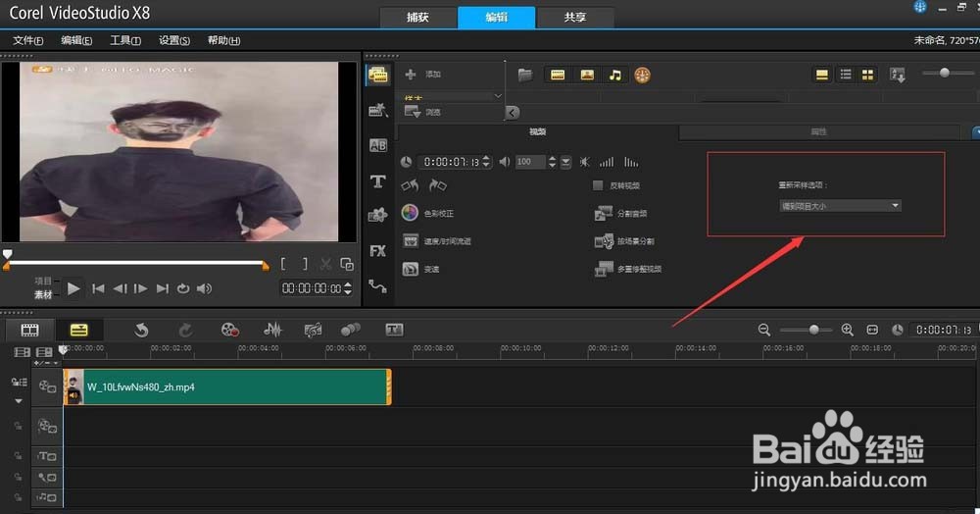
Task: Show audio files filter in library
Action: tap(615, 75)
